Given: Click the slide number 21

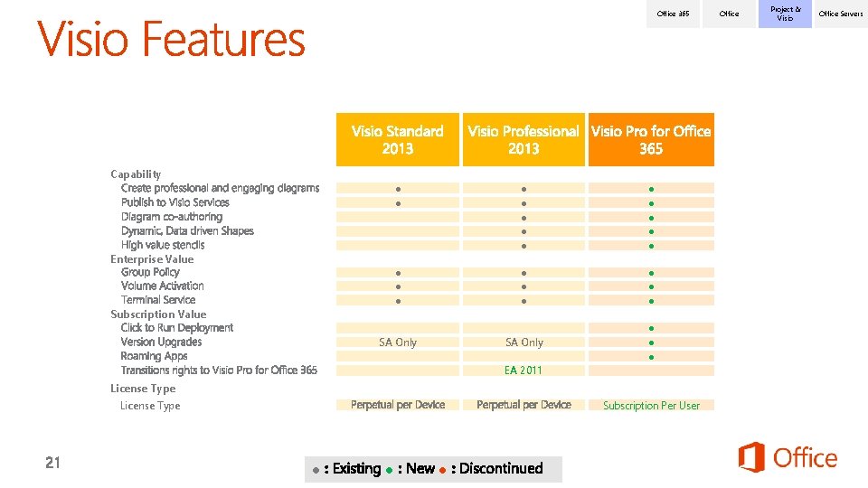Looking at the screenshot, I should (52, 463).
